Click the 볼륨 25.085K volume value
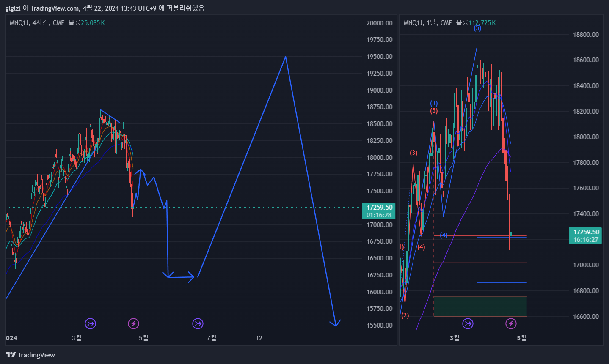The height and width of the screenshot is (364, 609). (x=87, y=23)
